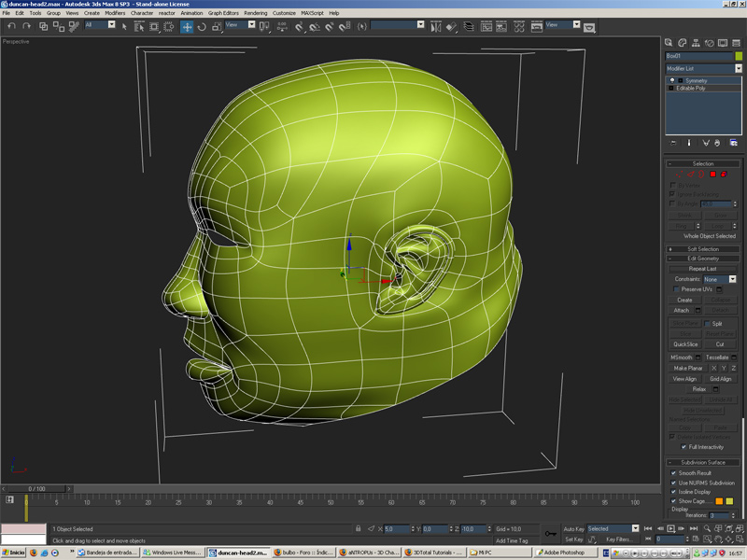The width and height of the screenshot is (747, 560).
Task: Toggle Ignore Backfacing checkbox
Action: 672,194
